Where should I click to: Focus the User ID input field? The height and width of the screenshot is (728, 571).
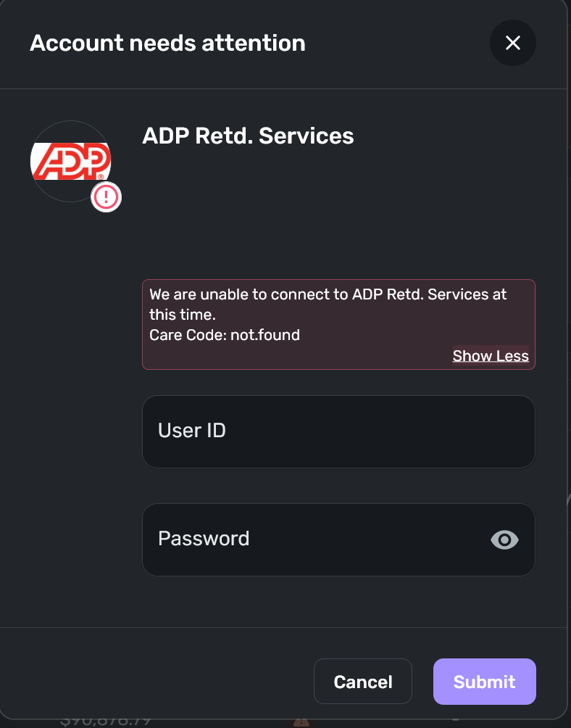[338, 431]
